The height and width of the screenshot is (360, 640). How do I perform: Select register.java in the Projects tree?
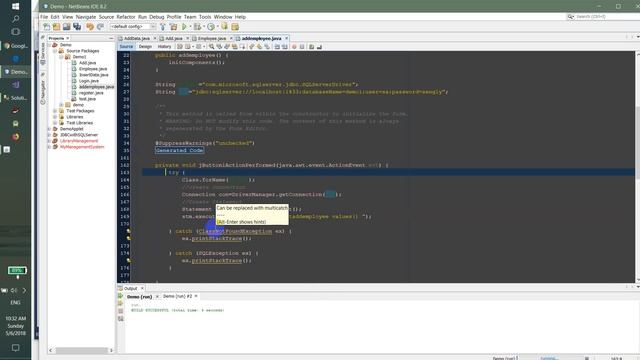click(91, 93)
